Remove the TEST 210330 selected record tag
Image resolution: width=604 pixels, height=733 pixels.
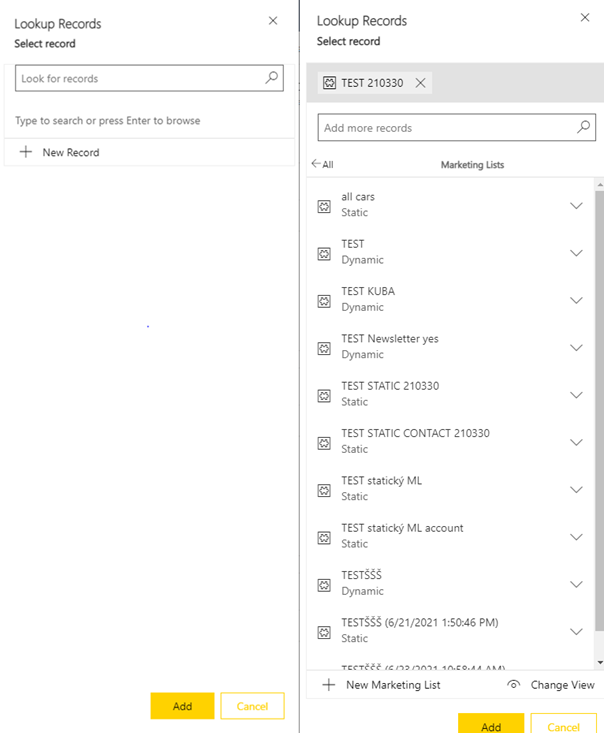tap(421, 83)
